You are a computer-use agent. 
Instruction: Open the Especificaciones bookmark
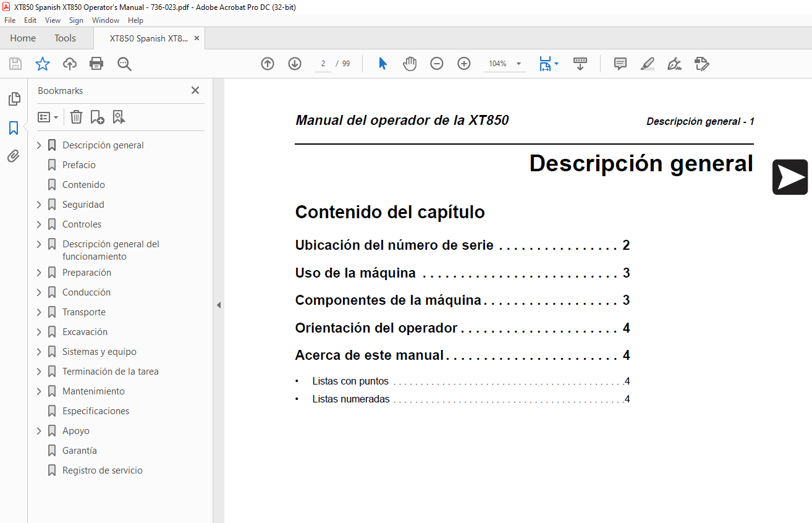(x=96, y=411)
